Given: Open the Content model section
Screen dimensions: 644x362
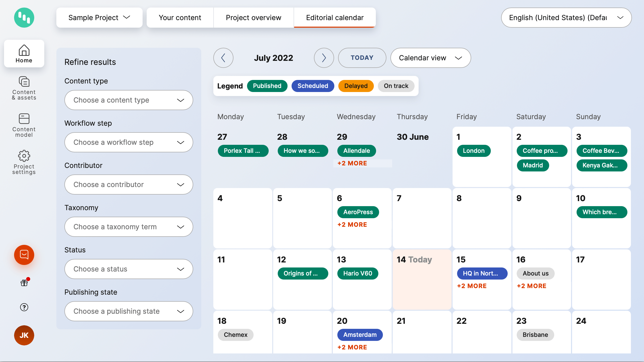Looking at the screenshot, I should pyautogui.click(x=24, y=125).
